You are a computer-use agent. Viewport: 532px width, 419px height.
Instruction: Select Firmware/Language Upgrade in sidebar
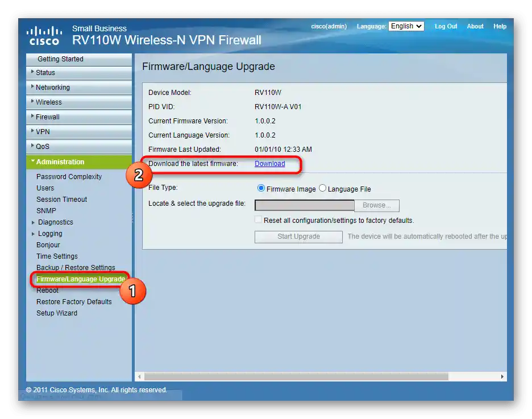tap(81, 279)
